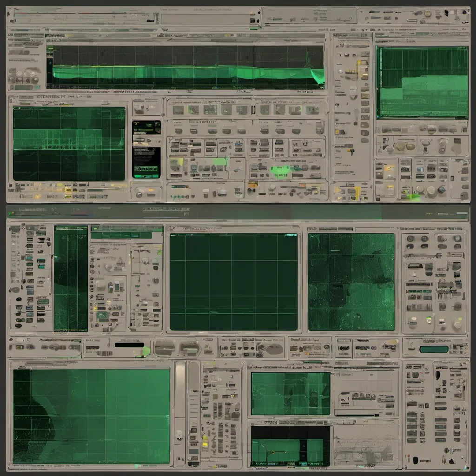Select the dark green bar dividing upper and lower sections
Screen dimensions: 476x476
(x=237, y=212)
